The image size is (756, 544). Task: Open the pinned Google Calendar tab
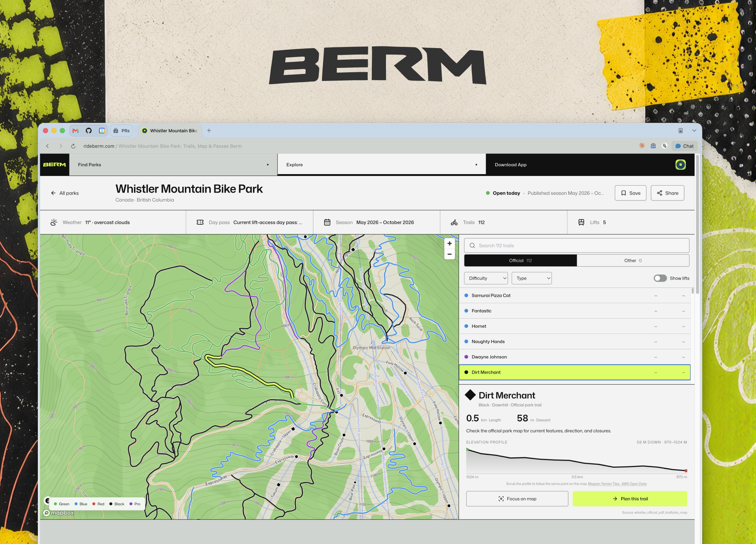coord(102,131)
